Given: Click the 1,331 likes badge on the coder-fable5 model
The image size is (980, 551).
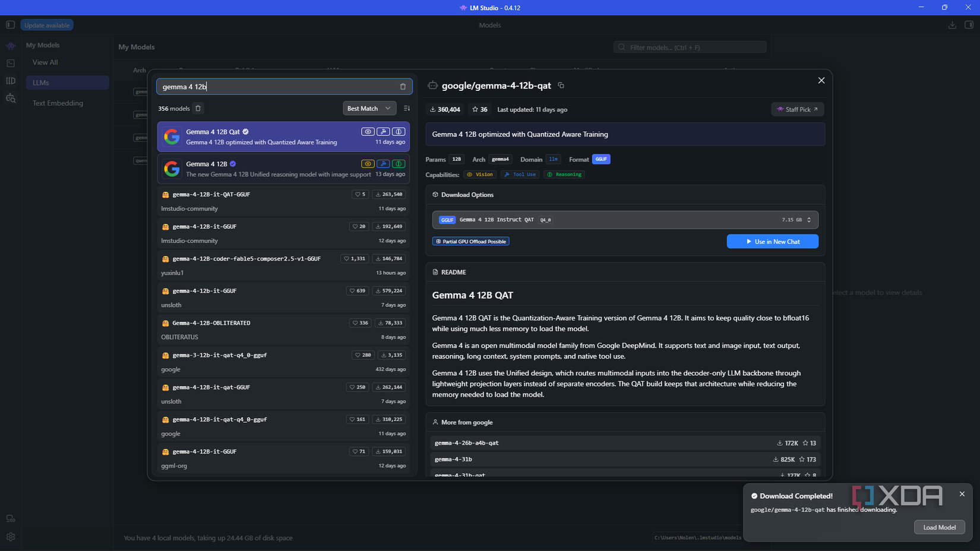Looking at the screenshot, I should click(355, 259).
